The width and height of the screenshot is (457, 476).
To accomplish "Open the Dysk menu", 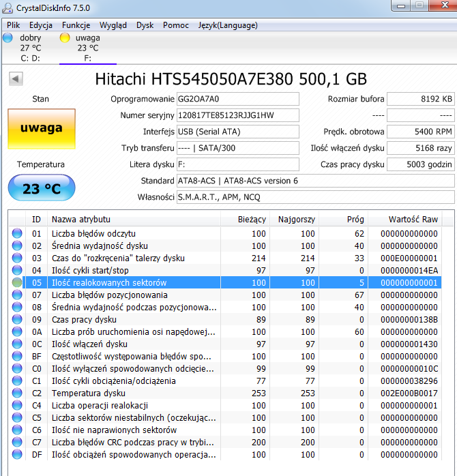I will [145, 25].
